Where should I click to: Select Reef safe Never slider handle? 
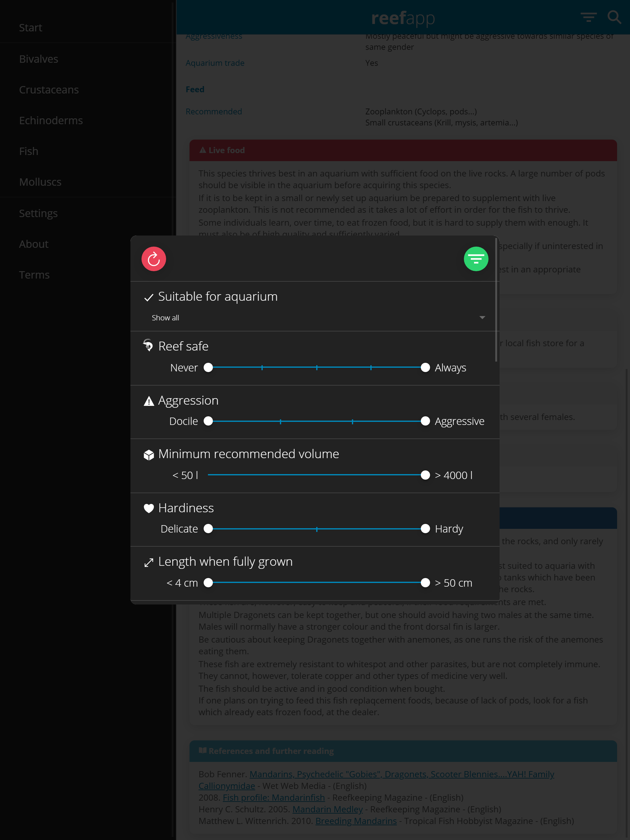click(x=208, y=367)
